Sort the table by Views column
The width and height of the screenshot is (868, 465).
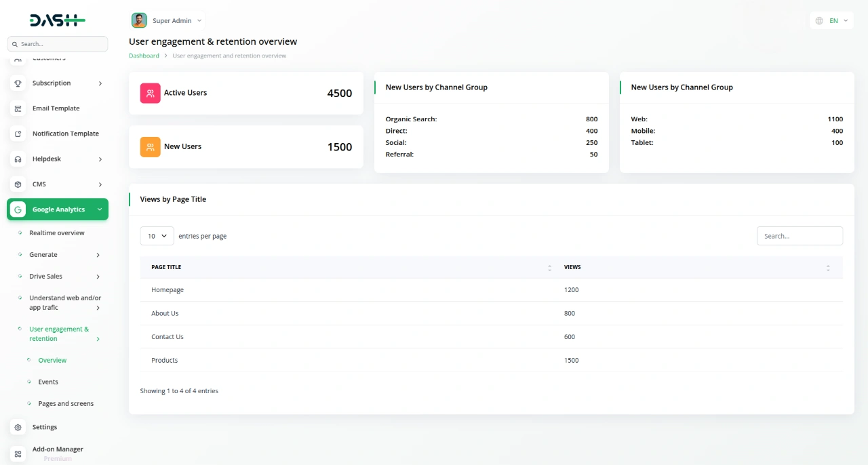click(x=828, y=267)
